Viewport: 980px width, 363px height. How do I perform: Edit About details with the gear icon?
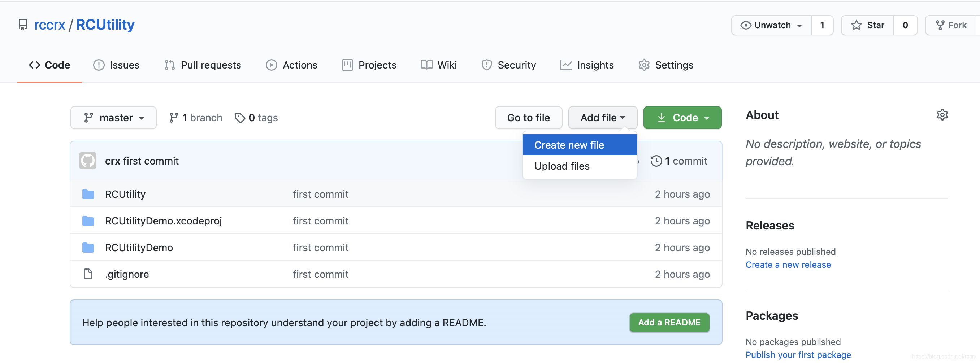click(x=942, y=115)
